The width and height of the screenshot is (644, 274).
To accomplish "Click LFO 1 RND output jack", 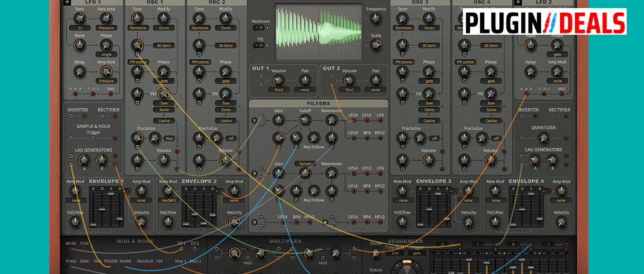I will coord(111,94).
